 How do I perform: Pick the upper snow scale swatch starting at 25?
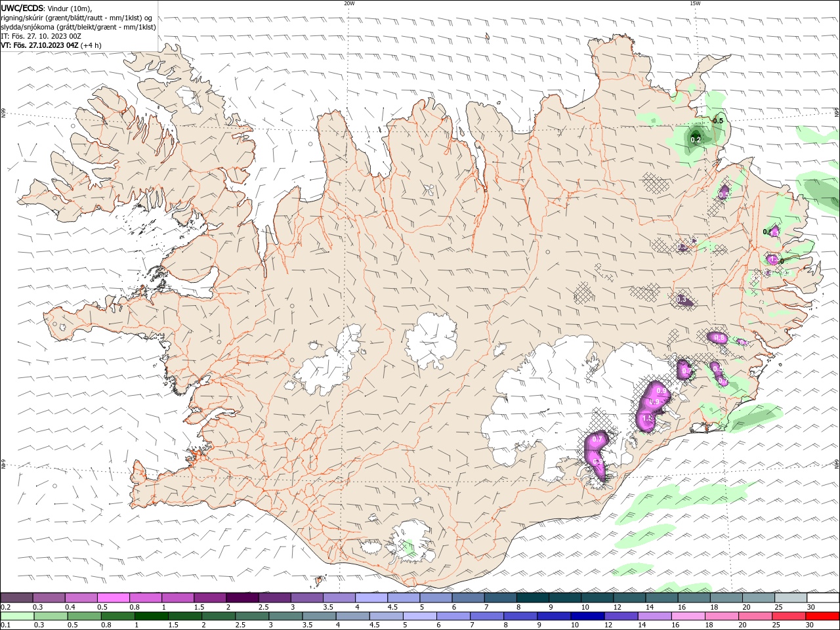coord(791,598)
